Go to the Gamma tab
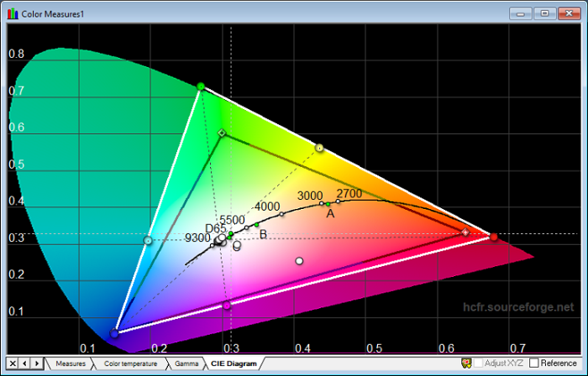This screenshot has height=376, width=588. click(x=186, y=363)
